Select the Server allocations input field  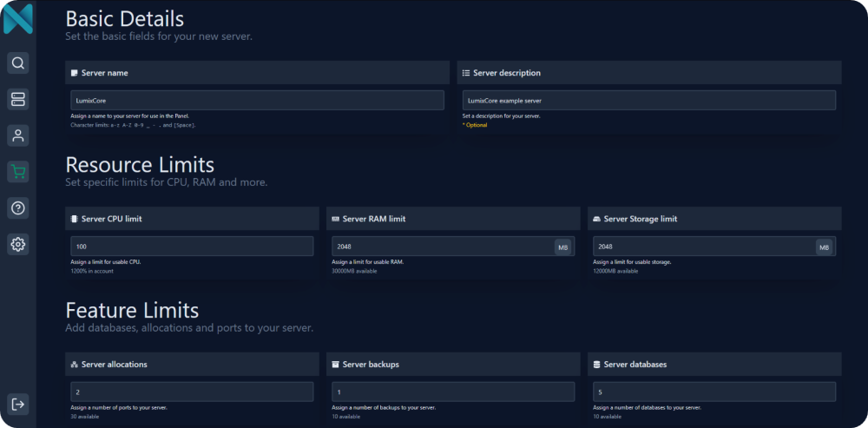(x=192, y=392)
